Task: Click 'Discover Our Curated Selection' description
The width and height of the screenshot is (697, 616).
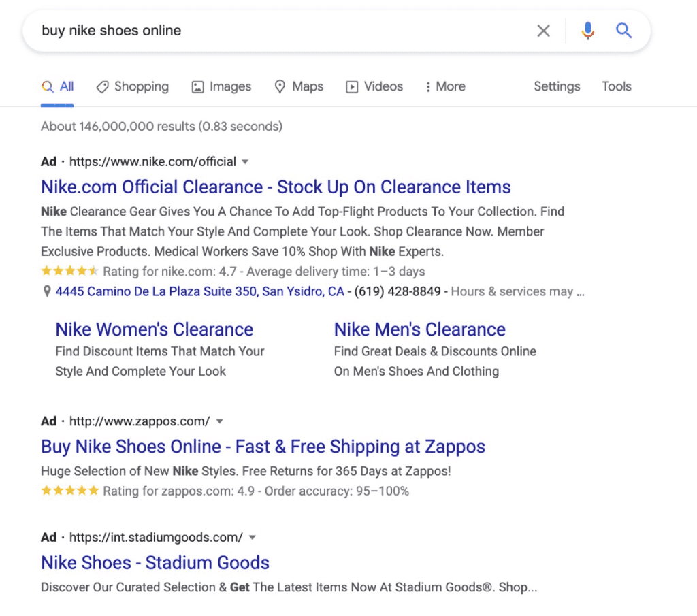Action: 128,587
